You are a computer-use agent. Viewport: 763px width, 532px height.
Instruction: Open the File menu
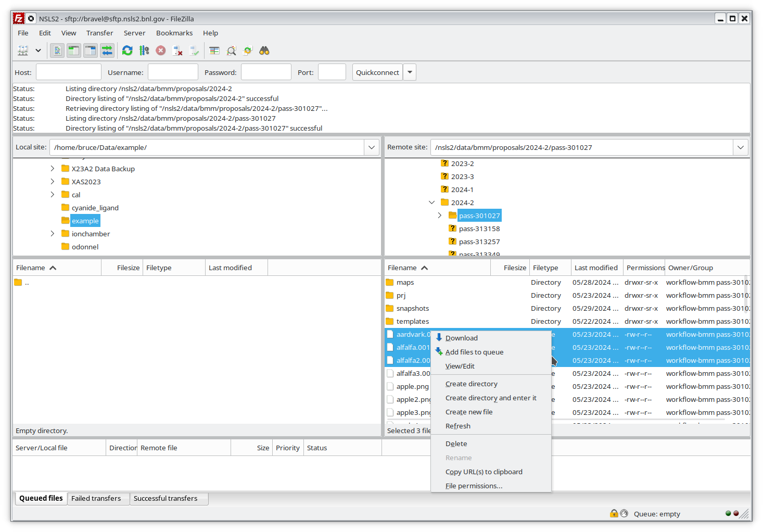23,33
